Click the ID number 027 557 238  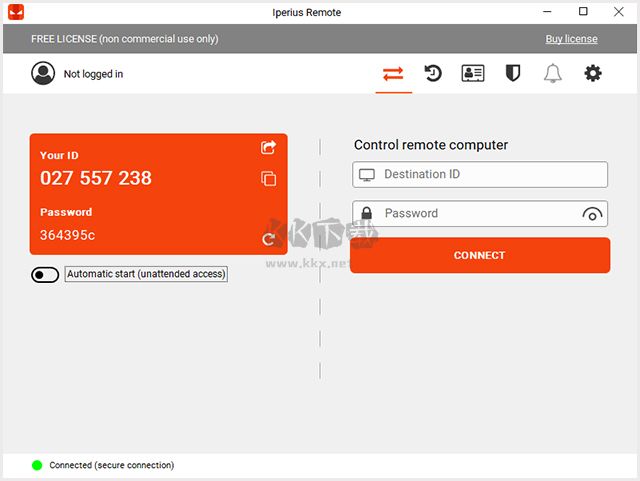coord(96,178)
